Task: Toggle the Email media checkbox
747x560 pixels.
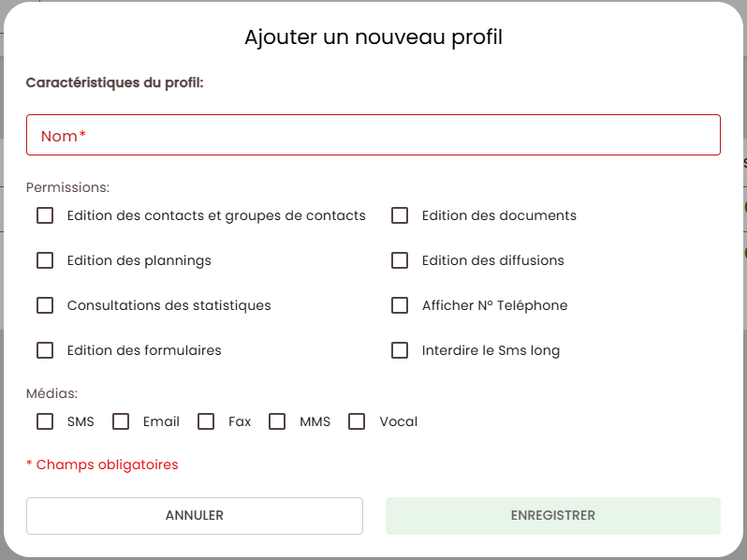Action: [x=121, y=421]
